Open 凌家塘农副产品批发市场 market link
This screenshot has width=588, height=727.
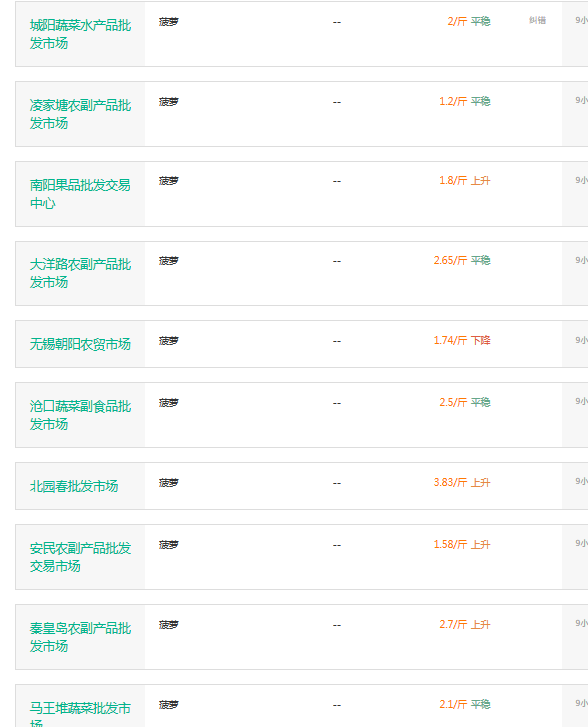pos(80,114)
